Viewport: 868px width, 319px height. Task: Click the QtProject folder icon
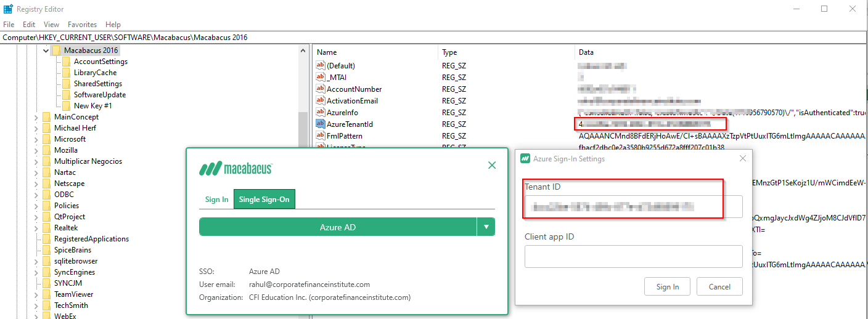(x=47, y=217)
